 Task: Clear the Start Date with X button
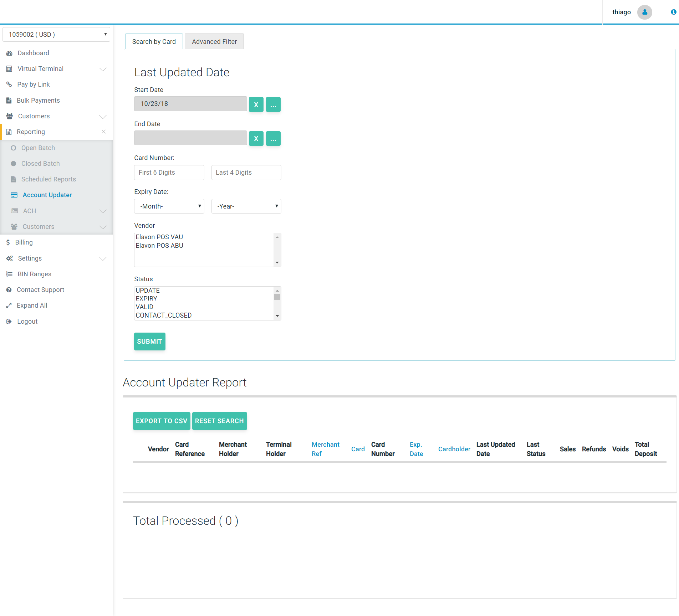click(256, 104)
